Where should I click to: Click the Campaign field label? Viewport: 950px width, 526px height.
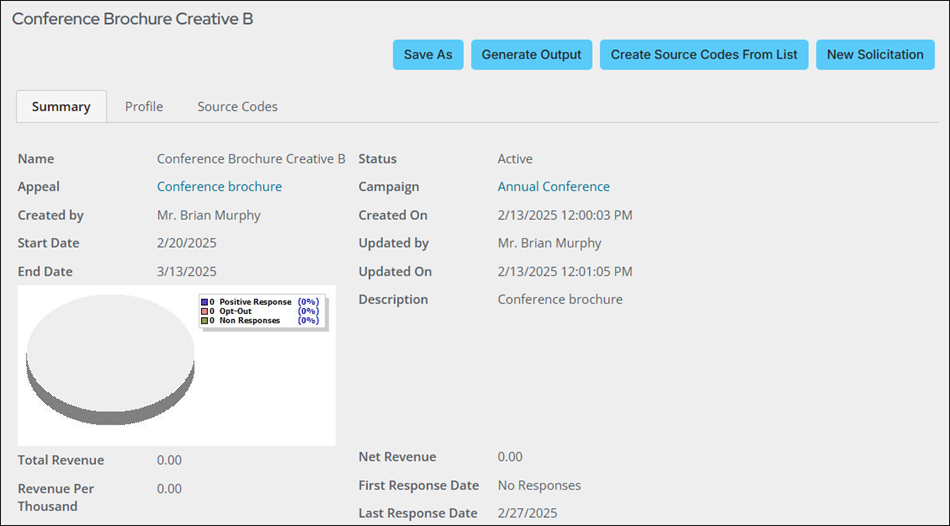[388, 187]
